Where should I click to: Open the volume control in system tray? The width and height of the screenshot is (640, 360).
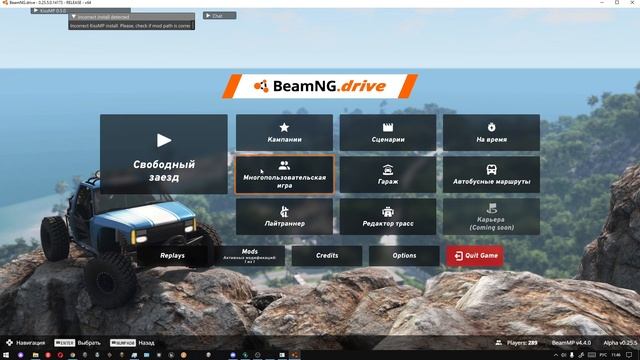[x=563, y=355]
